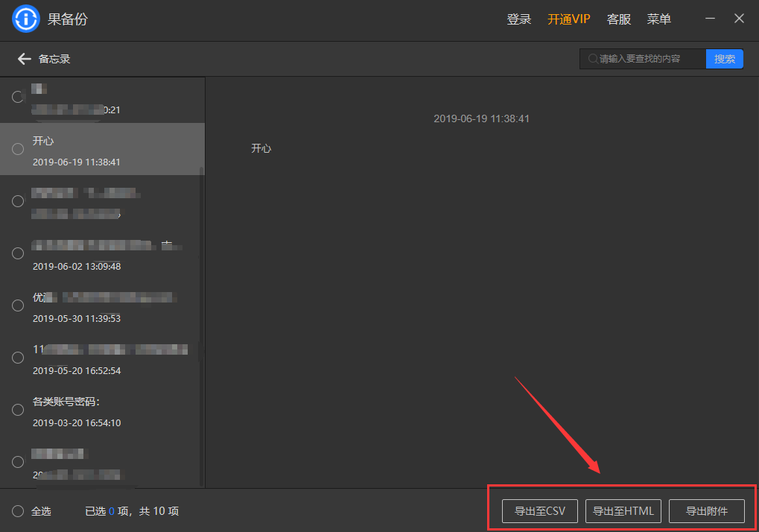759x532 pixels.
Task: Click the timestamp 2019-06-02 13:09:48 in list
Action: [77, 266]
